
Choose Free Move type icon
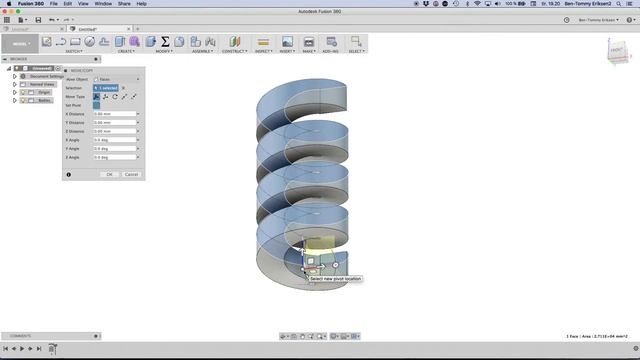coord(96,97)
